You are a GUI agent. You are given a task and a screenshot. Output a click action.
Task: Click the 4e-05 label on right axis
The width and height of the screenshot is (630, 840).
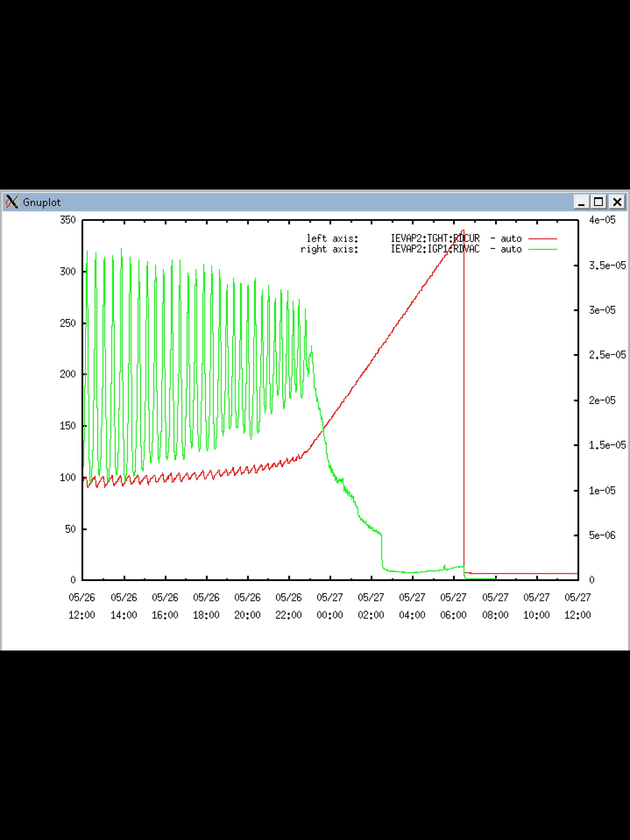point(602,220)
